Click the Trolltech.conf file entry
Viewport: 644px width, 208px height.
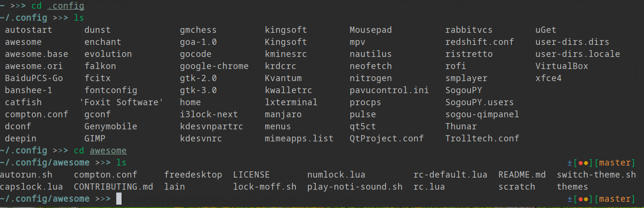tap(482, 139)
